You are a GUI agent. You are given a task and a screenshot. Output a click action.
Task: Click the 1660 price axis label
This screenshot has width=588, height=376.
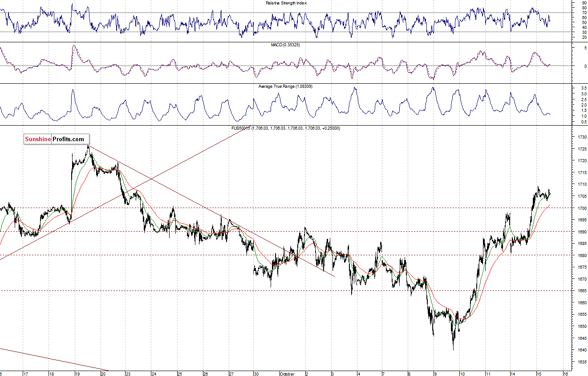tap(582, 302)
